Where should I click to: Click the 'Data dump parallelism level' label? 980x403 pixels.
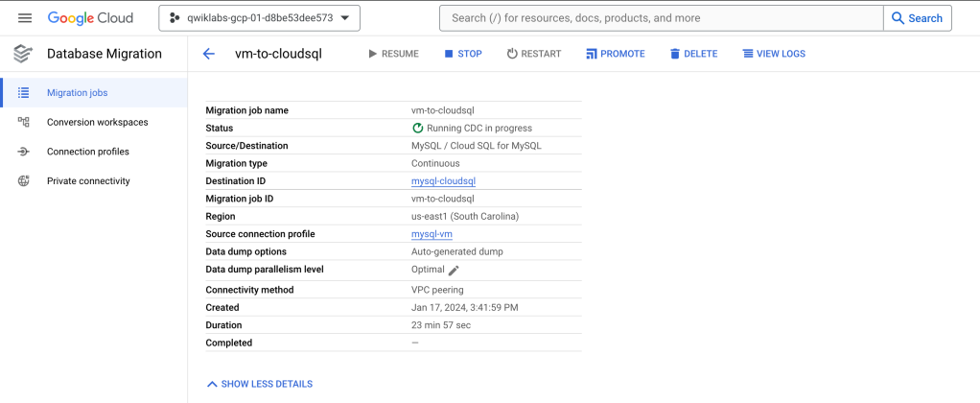point(265,270)
